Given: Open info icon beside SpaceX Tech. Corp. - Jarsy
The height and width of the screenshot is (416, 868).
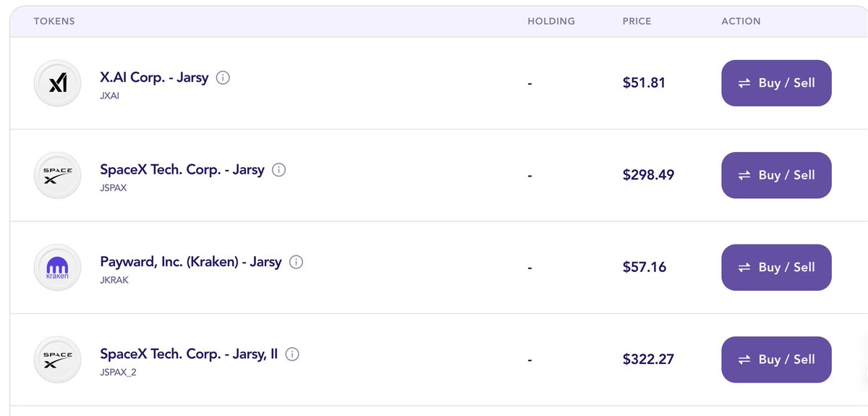Looking at the screenshot, I should click(x=279, y=170).
